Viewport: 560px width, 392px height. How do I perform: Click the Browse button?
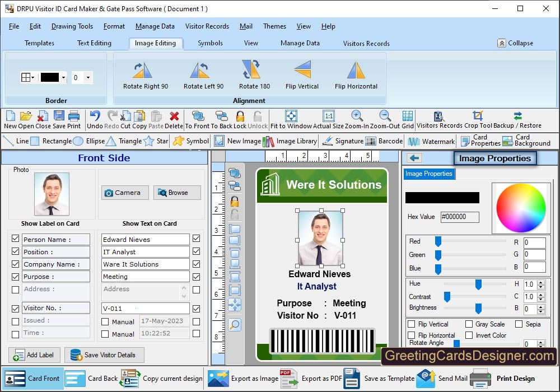point(177,193)
